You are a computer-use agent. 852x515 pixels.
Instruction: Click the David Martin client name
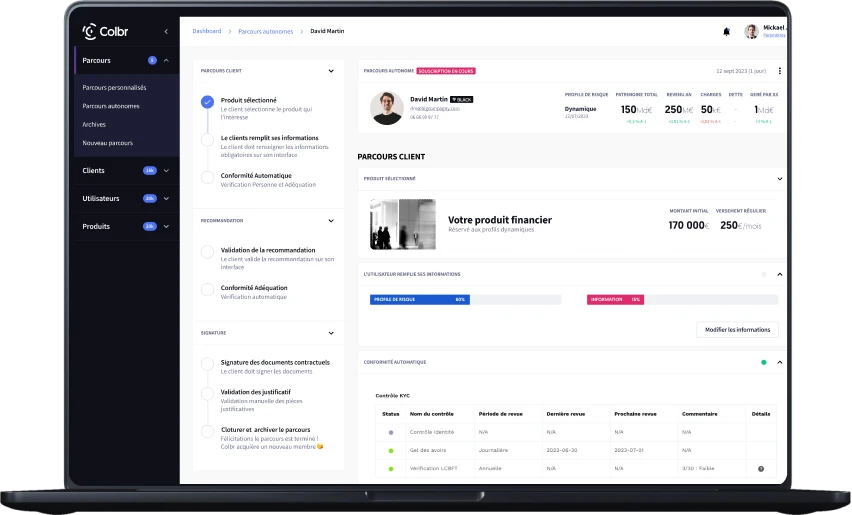tap(429, 99)
